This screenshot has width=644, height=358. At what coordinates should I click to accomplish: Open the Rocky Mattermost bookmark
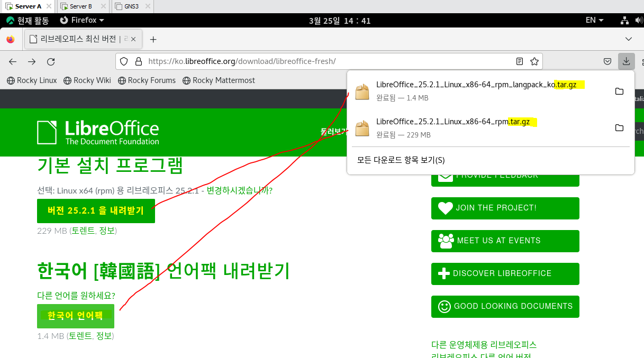[x=219, y=80]
